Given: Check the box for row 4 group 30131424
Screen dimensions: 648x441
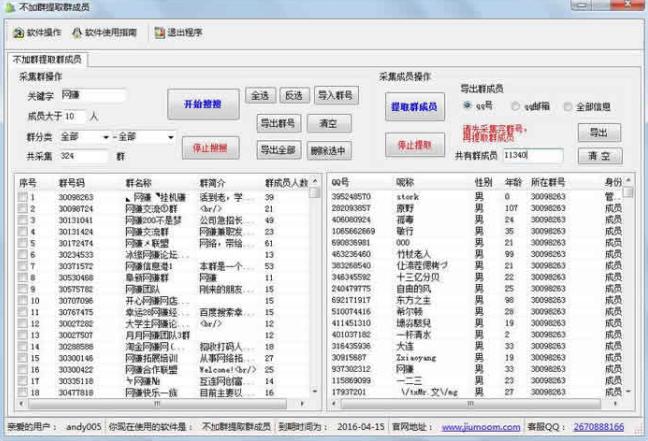Looking at the screenshot, I should [23, 231].
